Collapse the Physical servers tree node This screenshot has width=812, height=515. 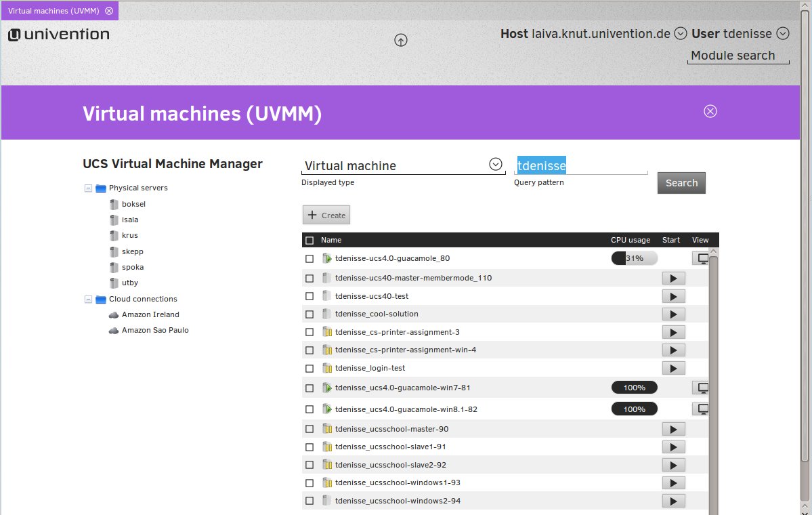pyautogui.click(x=88, y=188)
